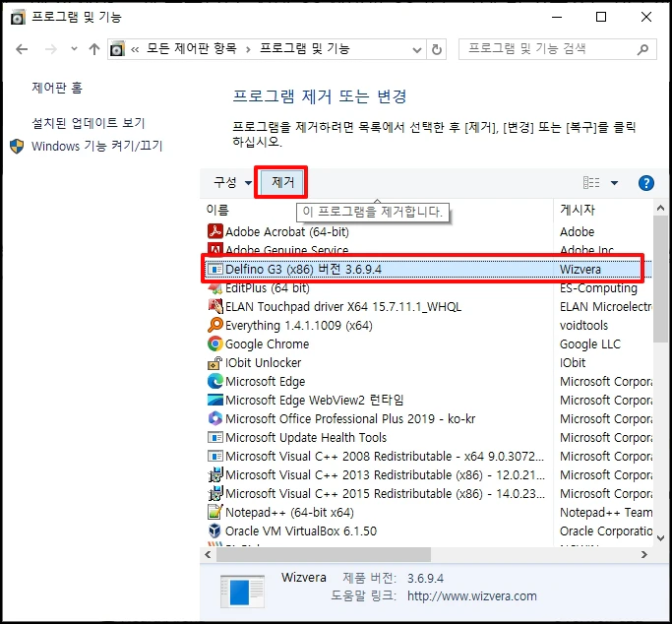Click horizontal scrollbar right arrow
The width and height of the screenshot is (672, 624).
point(644,554)
